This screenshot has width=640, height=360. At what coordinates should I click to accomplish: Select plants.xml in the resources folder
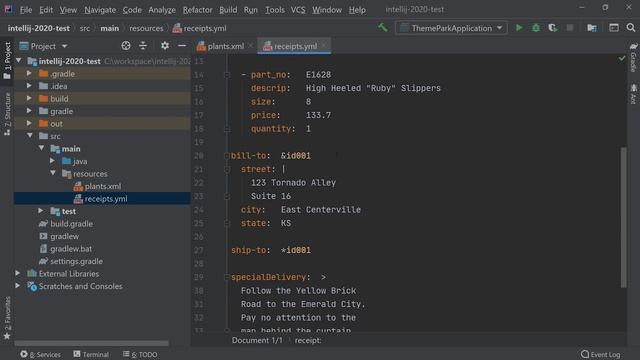pos(102,186)
